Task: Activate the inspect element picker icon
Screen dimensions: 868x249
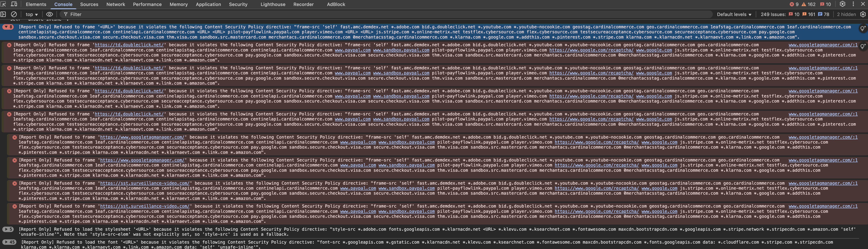Action: [3, 4]
